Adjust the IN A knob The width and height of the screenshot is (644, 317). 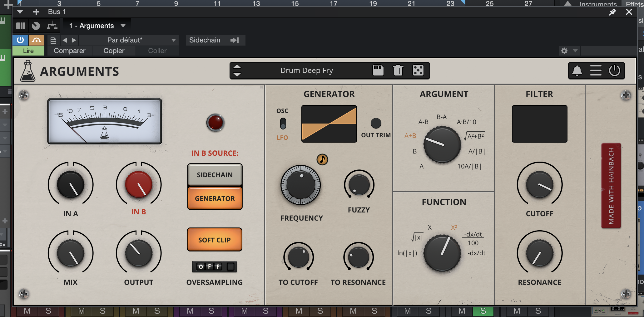click(71, 185)
